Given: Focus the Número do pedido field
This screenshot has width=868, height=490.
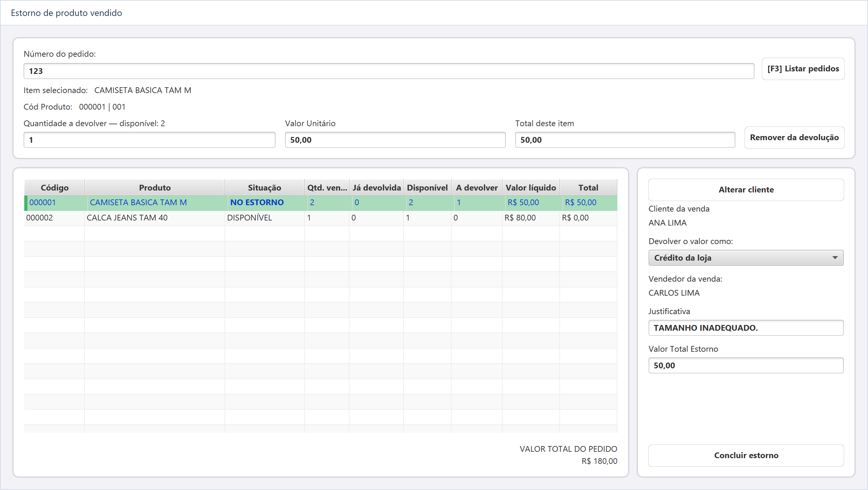Looking at the screenshot, I should [389, 71].
